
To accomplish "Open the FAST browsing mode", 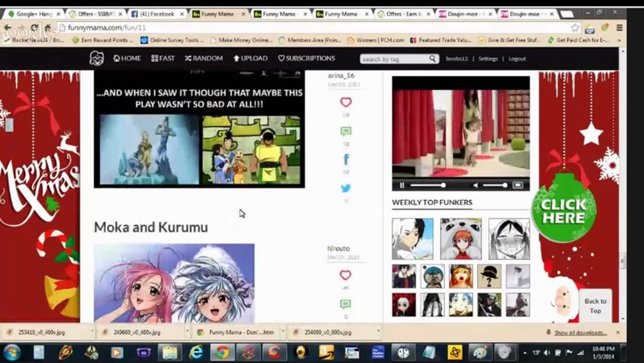I will point(163,58).
